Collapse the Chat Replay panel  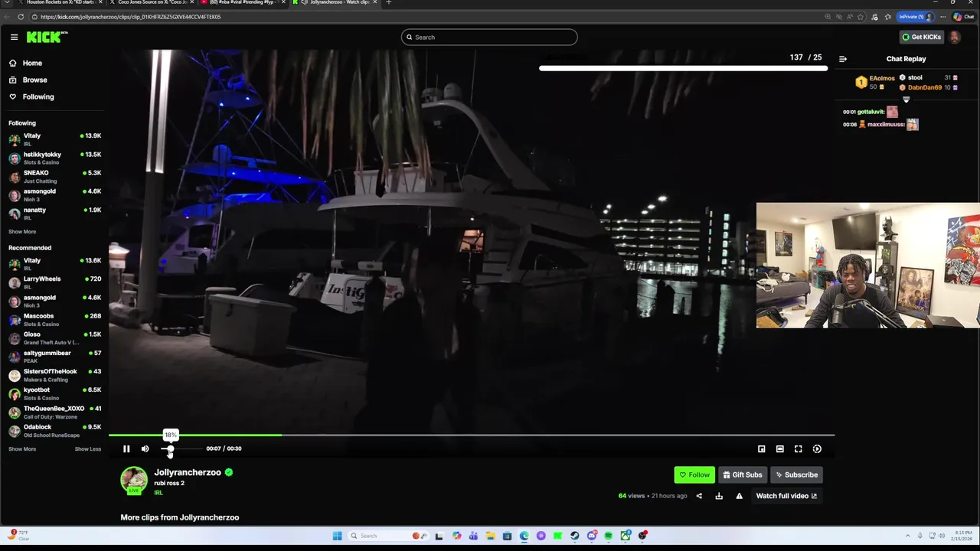tap(843, 59)
